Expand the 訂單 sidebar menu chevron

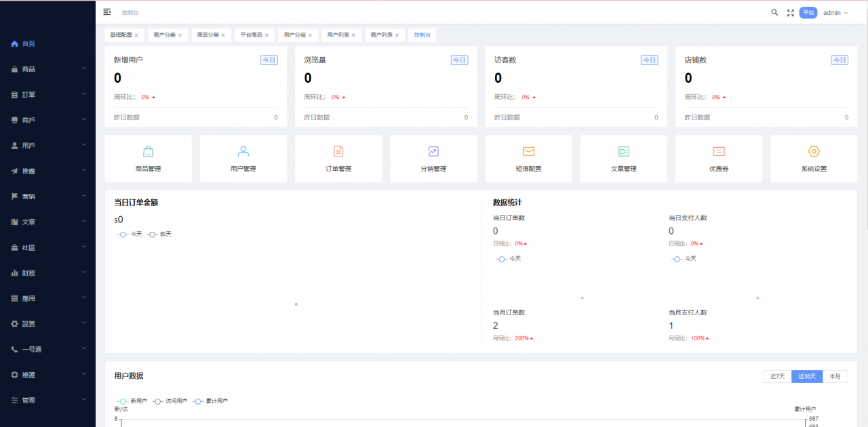coord(83,95)
